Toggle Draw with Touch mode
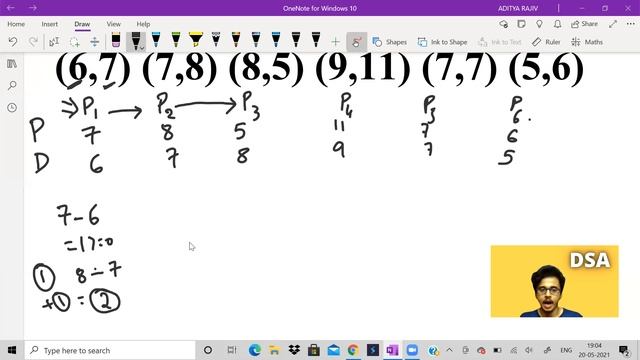Image resolution: width=640 pixels, height=360 pixels. click(356, 42)
